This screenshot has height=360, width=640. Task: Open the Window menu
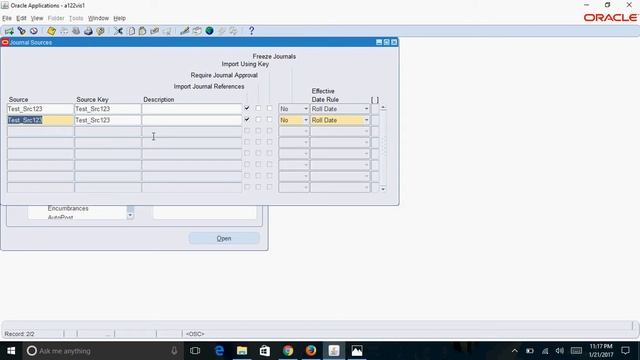point(98,18)
